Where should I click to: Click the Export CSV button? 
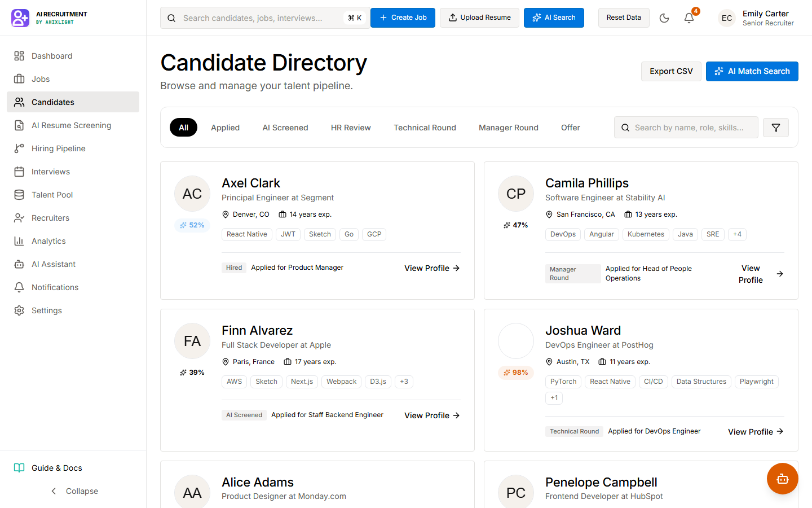point(671,71)
